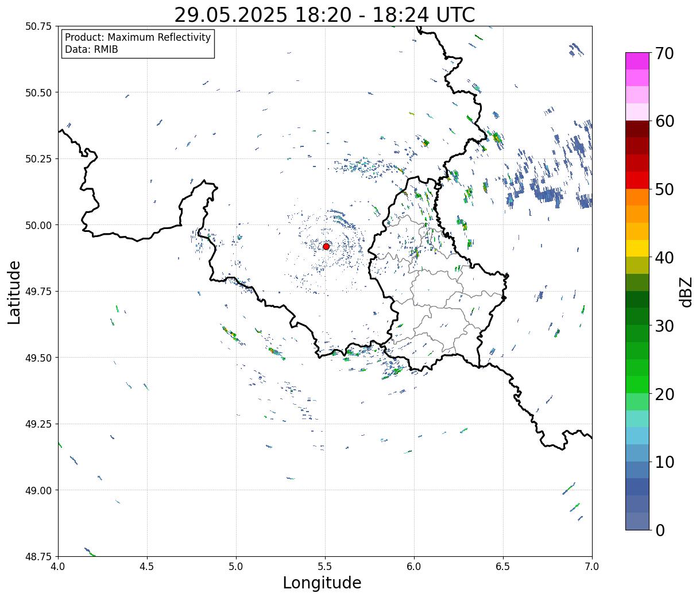Image resolution: width=700 pixels, height=597 pixels.
Task: Click the colorbar tick label 0
Action: (660, 530)
